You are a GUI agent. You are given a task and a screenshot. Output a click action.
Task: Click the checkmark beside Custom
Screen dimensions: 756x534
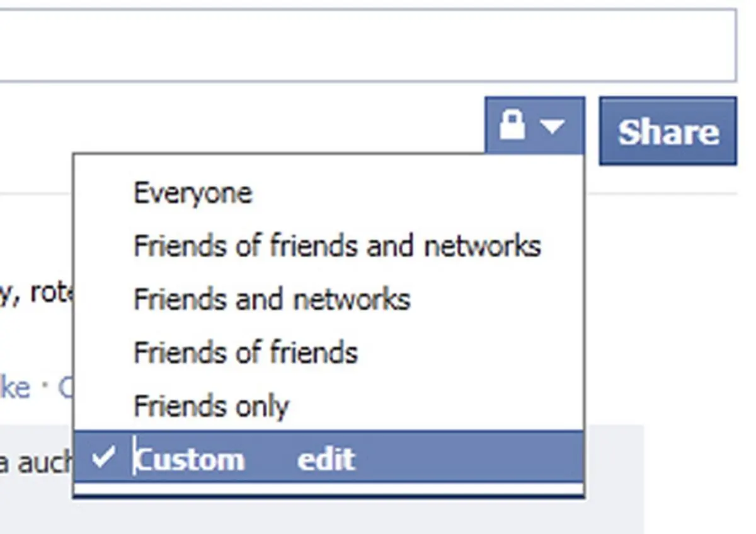103,457
